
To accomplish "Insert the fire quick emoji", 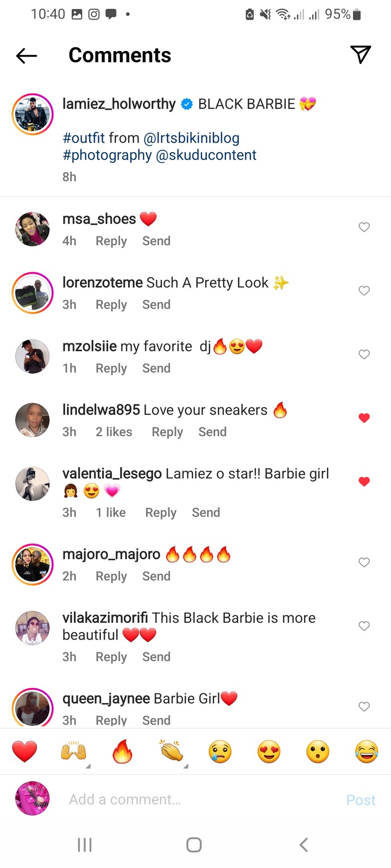I will click(122, 752).
